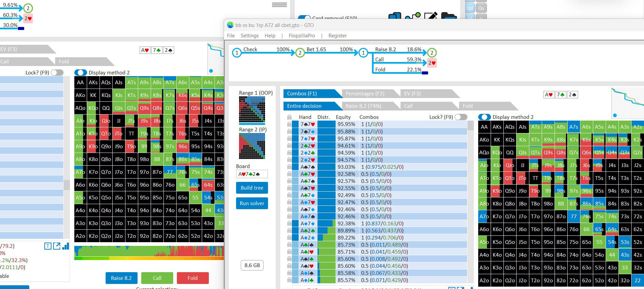644x289 pixels.
Task: Click blue Raise 8.2 button in back window
Action: 121,278
